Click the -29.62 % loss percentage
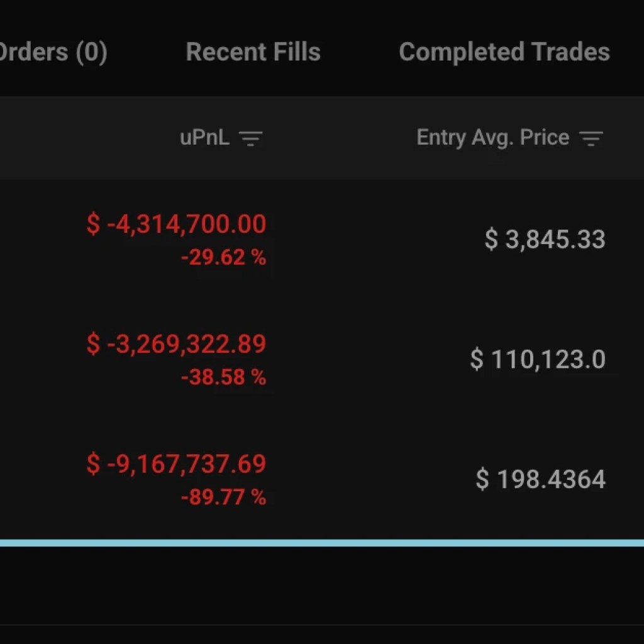 225,257
